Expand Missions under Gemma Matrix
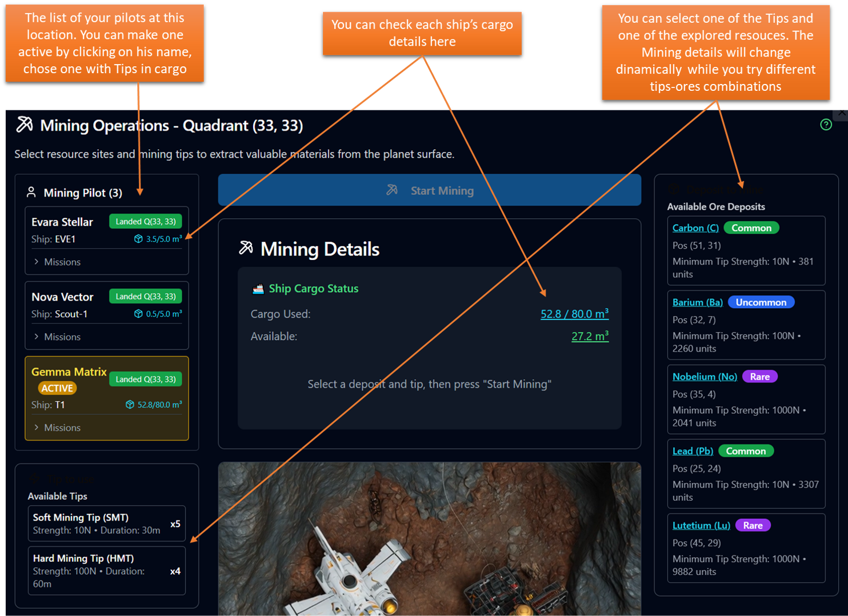The image size is (848, 616). pos(63,427)
